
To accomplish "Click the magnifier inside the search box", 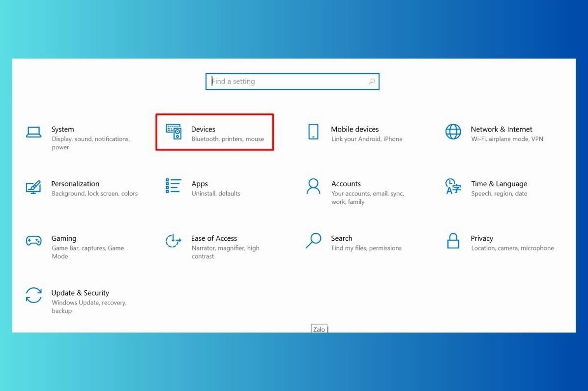I will pos(372,81).
